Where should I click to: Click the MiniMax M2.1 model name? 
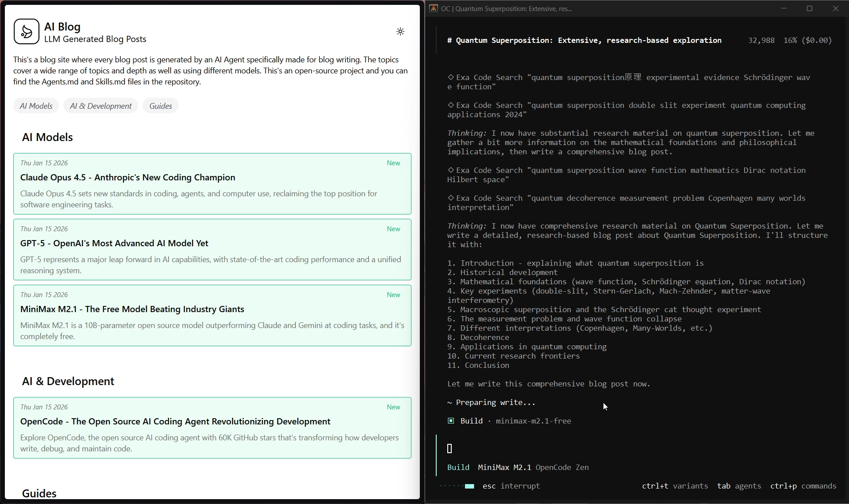(x=504, y=467)
